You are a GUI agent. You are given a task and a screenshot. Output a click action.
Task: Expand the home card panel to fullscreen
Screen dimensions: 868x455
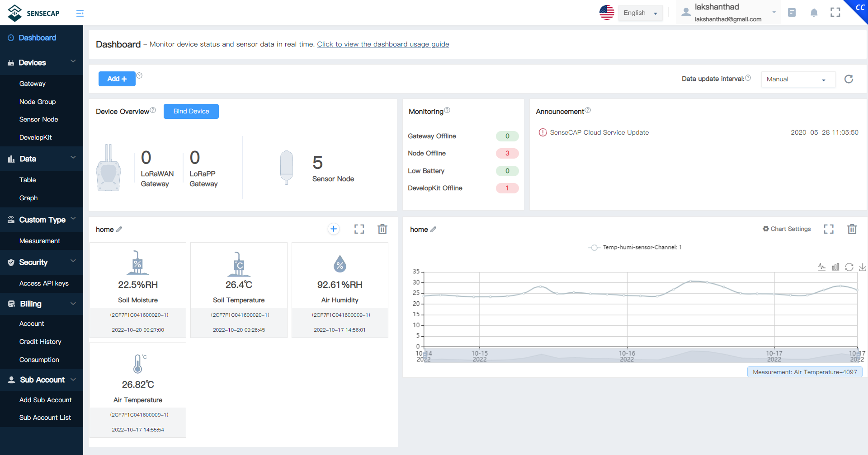pyautogui.click(x=359, y=229)
